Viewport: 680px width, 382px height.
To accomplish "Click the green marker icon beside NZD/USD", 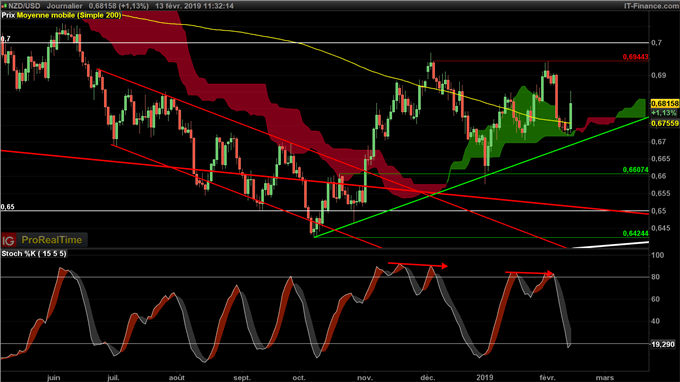I will pos(4,6).
